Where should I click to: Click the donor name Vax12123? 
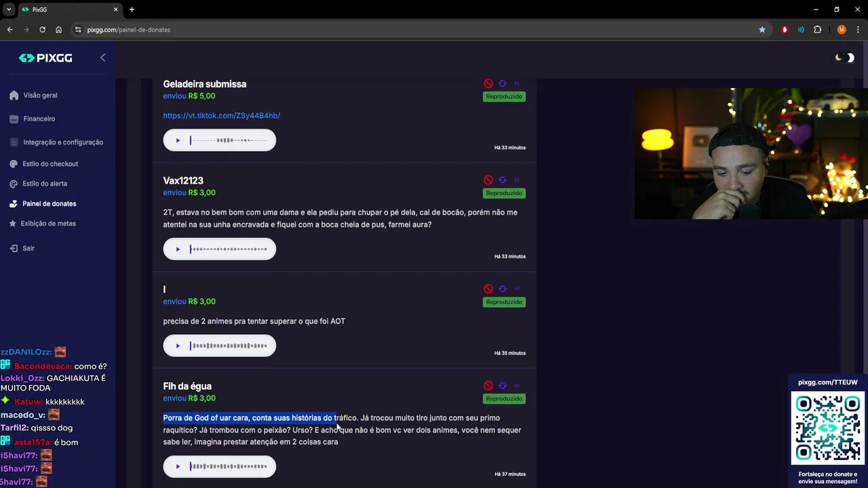183,181
